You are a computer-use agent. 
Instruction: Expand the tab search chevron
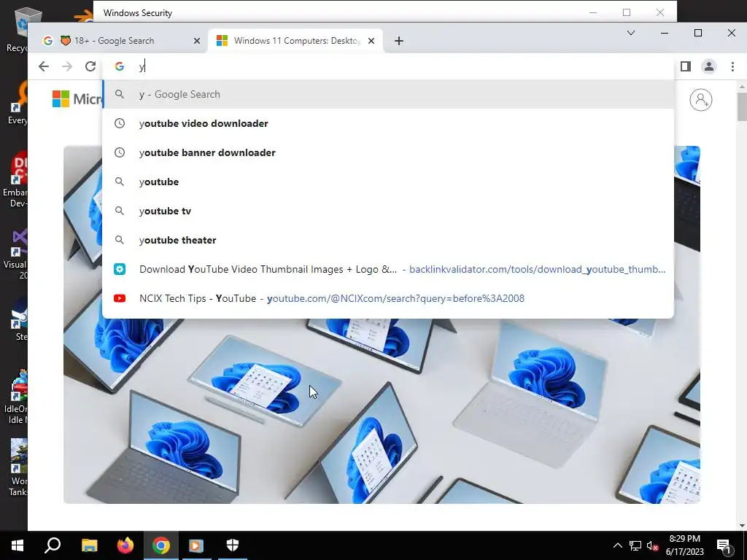tap(631, 33)
